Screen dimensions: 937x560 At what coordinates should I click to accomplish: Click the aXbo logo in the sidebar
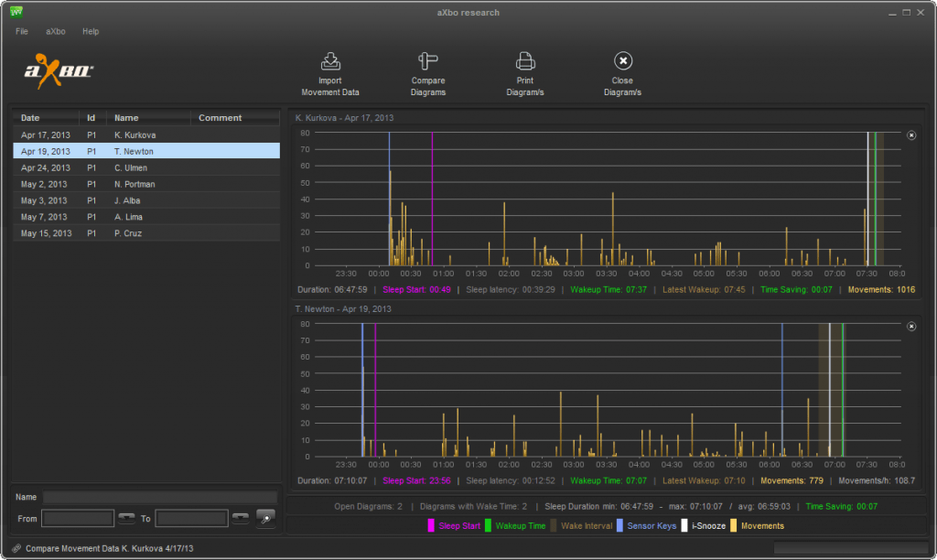(x=57, y=70)
